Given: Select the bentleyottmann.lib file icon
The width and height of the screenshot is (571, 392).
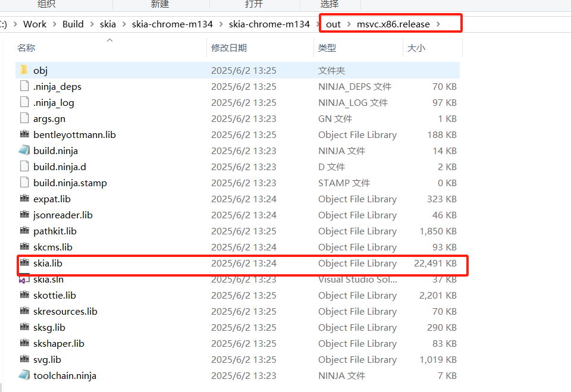Looking at the screenshot, I should (x=24, y=134).
